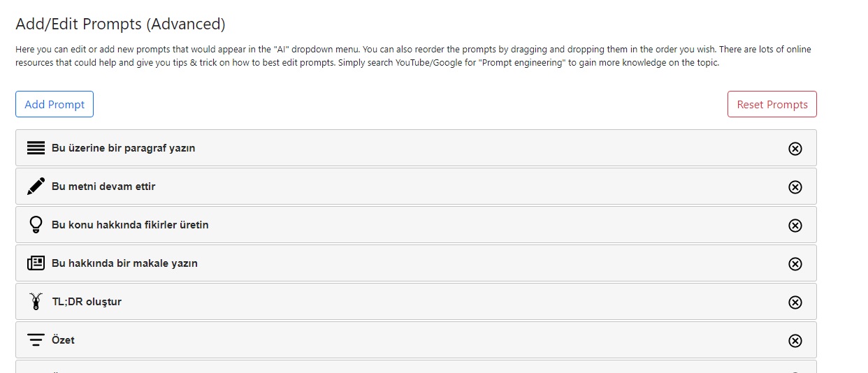868x373 pixels.
Task: Delete the 'Bu metni devam ettir' prompt
Action: tap(795, 186)
